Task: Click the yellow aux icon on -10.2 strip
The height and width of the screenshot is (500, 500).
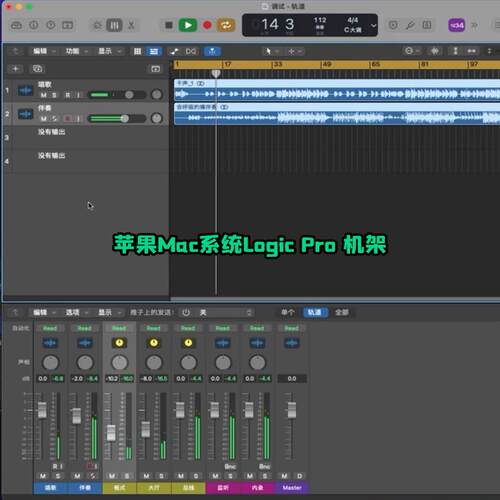Action: click(x=119, y=343)
